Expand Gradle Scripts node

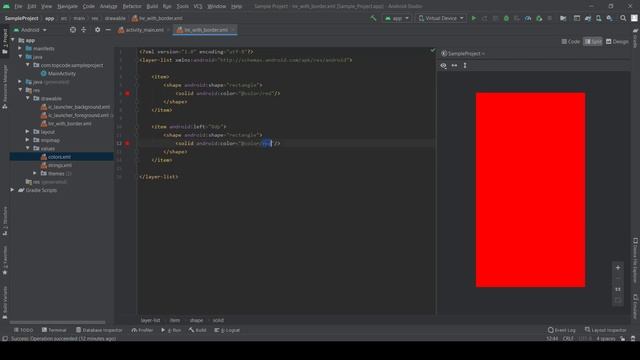pos(13,190)
